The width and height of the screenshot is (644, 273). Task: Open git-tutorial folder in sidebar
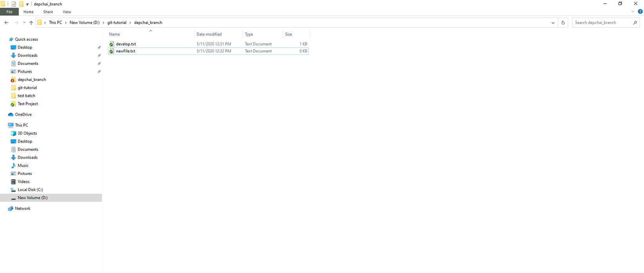27,88
